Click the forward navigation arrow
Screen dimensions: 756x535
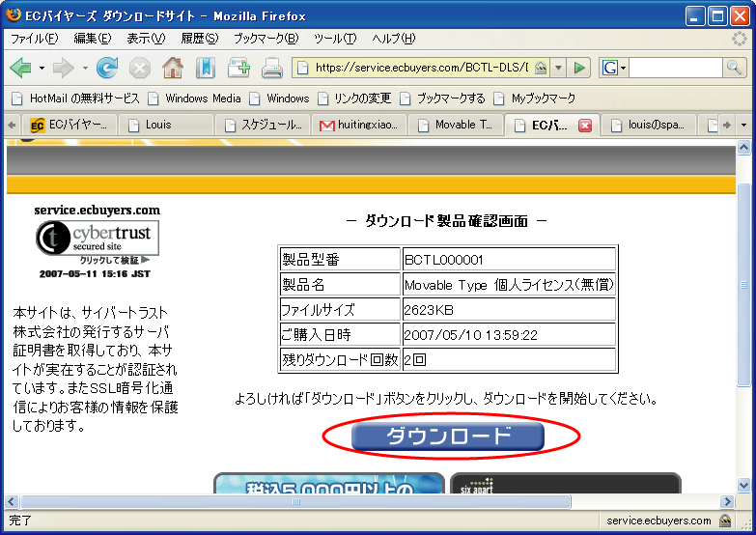pyautogui.click(x=63, y=68)
